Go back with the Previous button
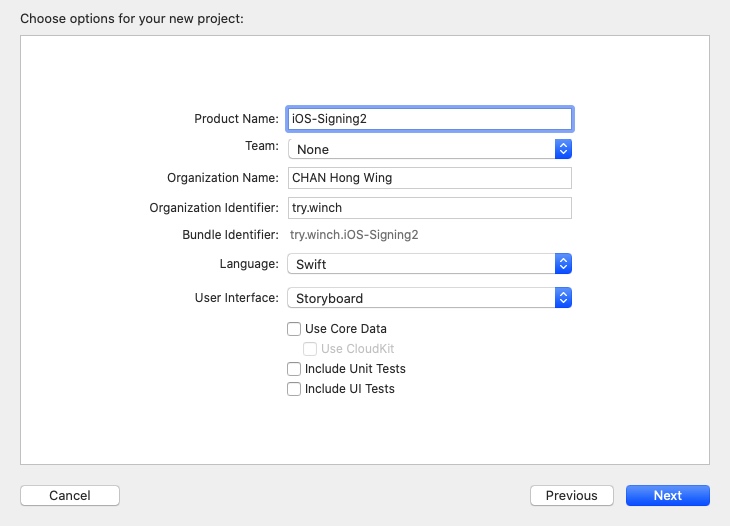 [x=572, y=495]
